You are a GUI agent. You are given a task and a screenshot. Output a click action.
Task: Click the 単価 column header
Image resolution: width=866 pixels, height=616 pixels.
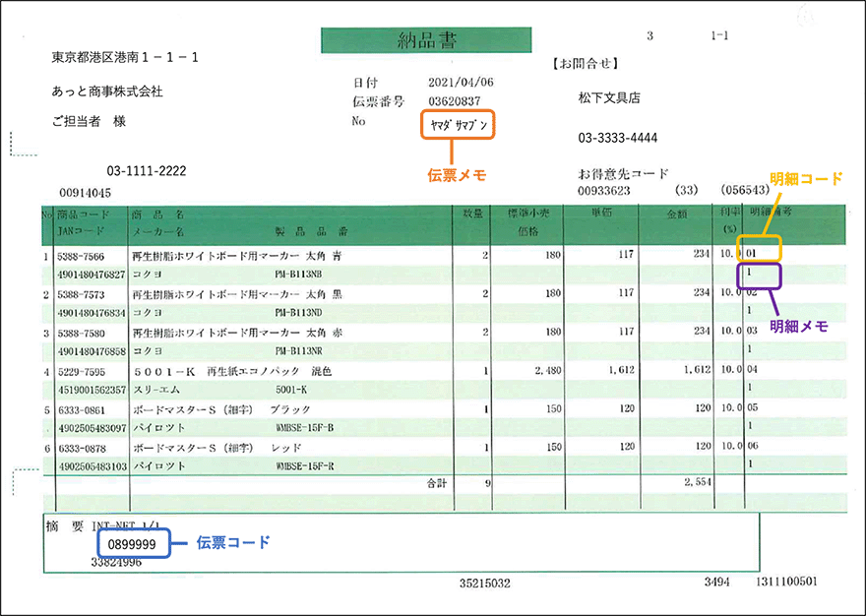coord(601,214)
